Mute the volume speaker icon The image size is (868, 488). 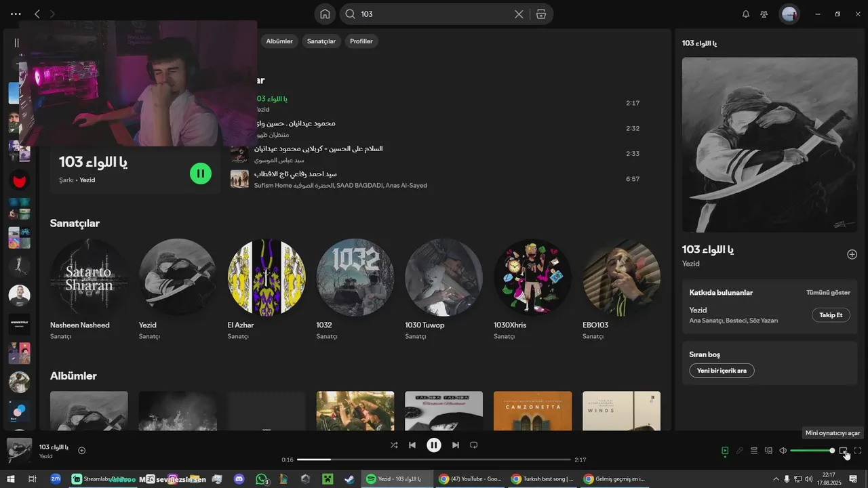tap(783, 451)
